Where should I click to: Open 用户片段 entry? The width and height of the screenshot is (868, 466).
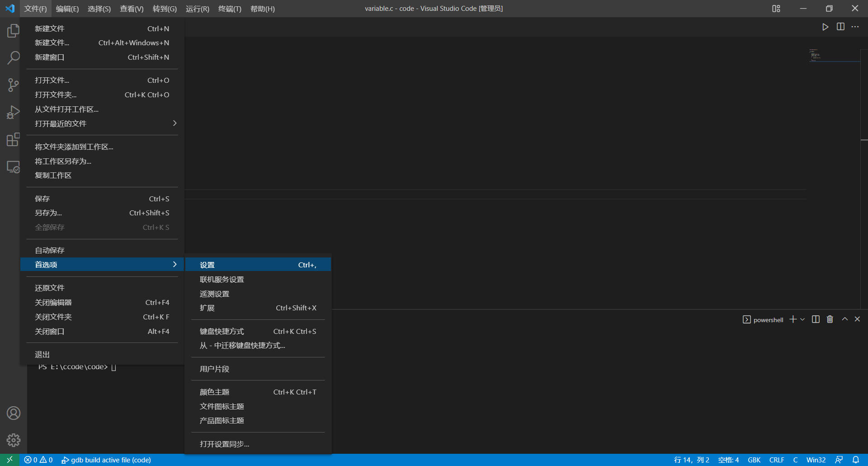[x=258, y=369]
